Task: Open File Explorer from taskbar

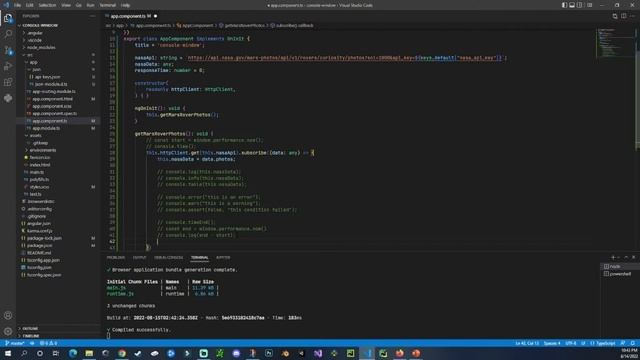Action: 89,353
